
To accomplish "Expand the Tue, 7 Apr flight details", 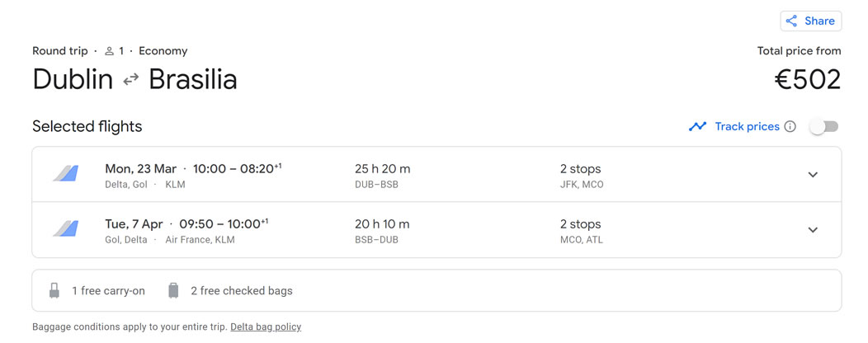I will (x=813, y=230).
